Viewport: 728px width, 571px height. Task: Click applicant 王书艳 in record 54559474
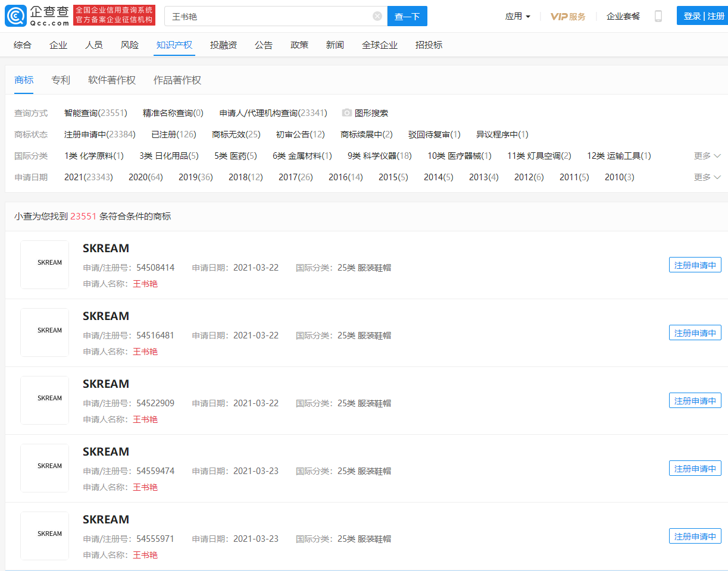click(x=145, y=487)
